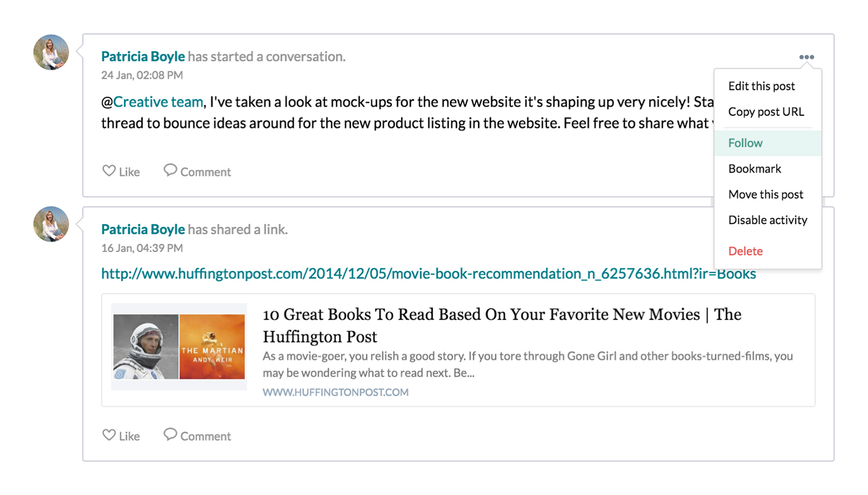Click Delete in the post menu
This screenshot has height=495, width=868.
click(745, 251)
